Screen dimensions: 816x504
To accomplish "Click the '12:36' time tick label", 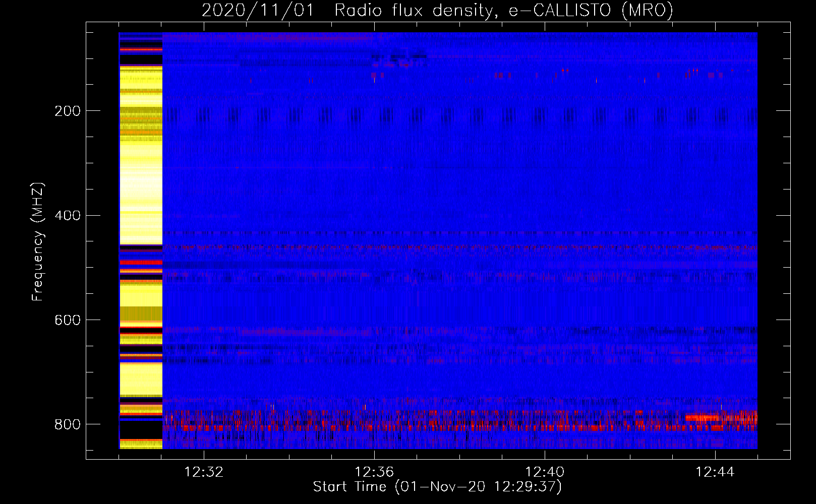I will coord(374,472).
